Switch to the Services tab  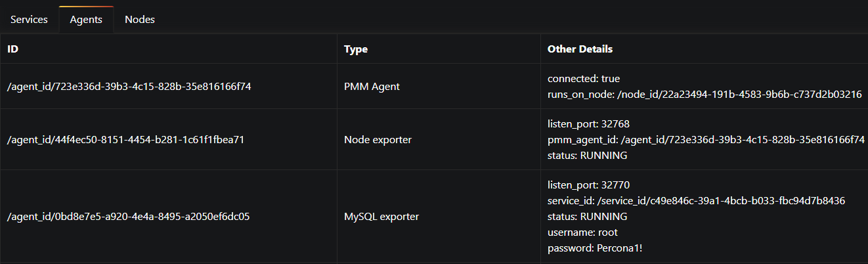point(29,20)
